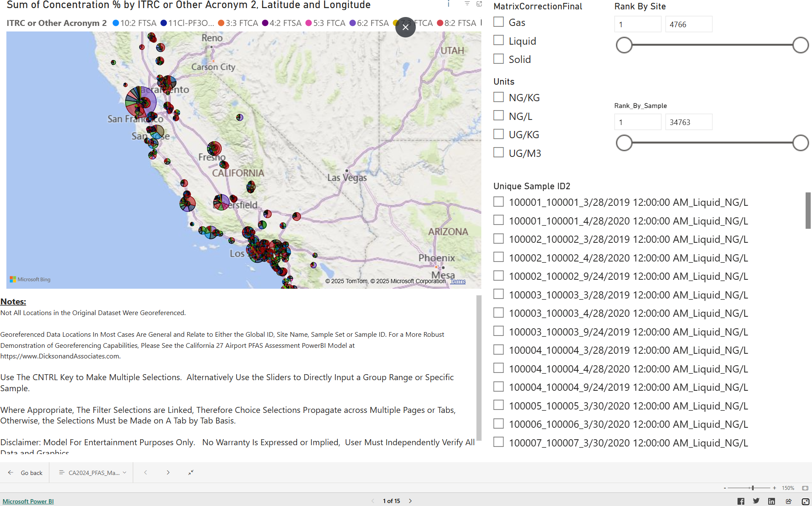
Task: Open the Microsoft Power BI link
Action: 28,501
